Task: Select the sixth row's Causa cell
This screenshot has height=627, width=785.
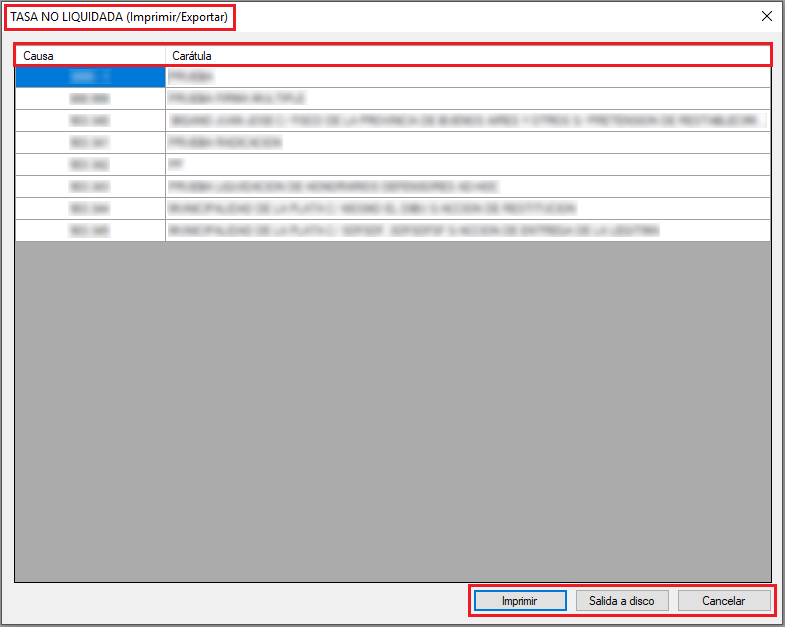Action: [x=89, y=186]
